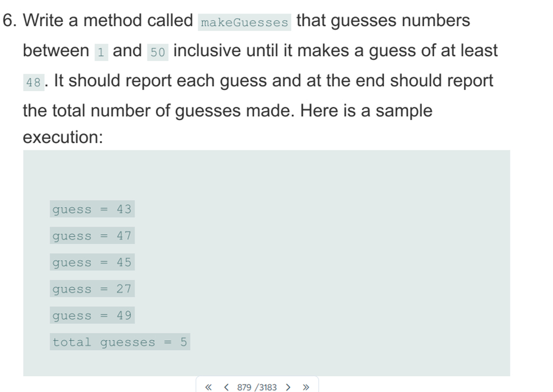Image resolution: width=553 pixels, height=392 pixels.
Task: Collapse the left pagination chevron control
Action: [x=227, y=387]
